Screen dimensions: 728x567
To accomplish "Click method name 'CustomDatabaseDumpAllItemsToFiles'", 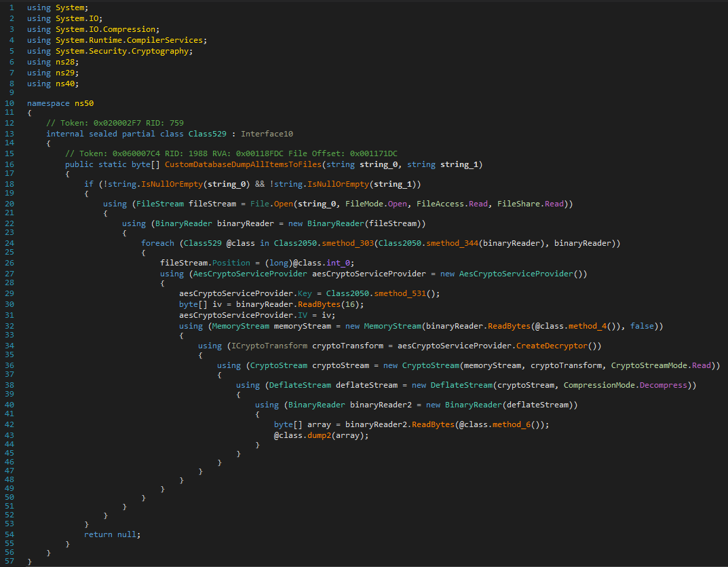I will pyautogui.click(x=243, y=164).
